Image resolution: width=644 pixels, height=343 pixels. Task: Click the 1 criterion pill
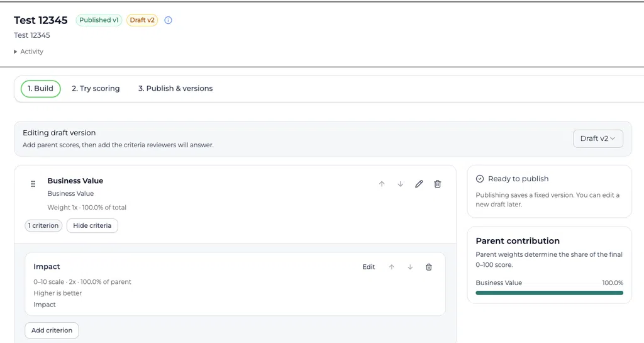pos(43,225)
